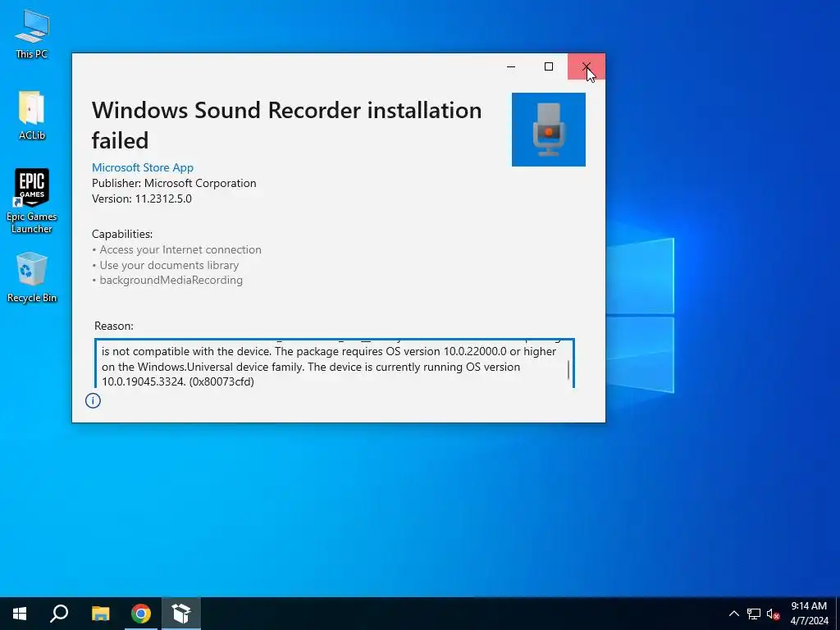Screen dimensions: 840x630
Task: Show hidden system tray icons
Action: (734, 614)
